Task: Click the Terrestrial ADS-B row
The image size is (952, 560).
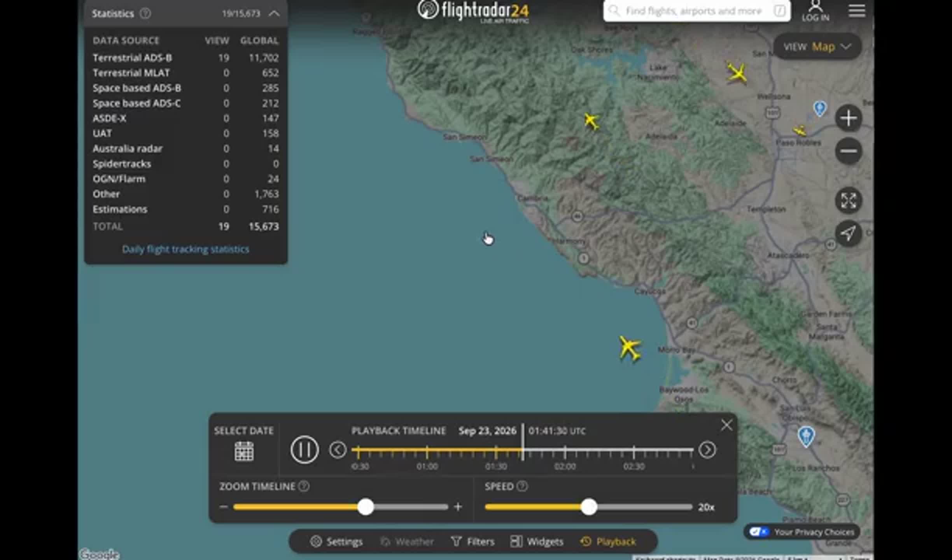Action: pyautogui.click(x=185, y=58)
